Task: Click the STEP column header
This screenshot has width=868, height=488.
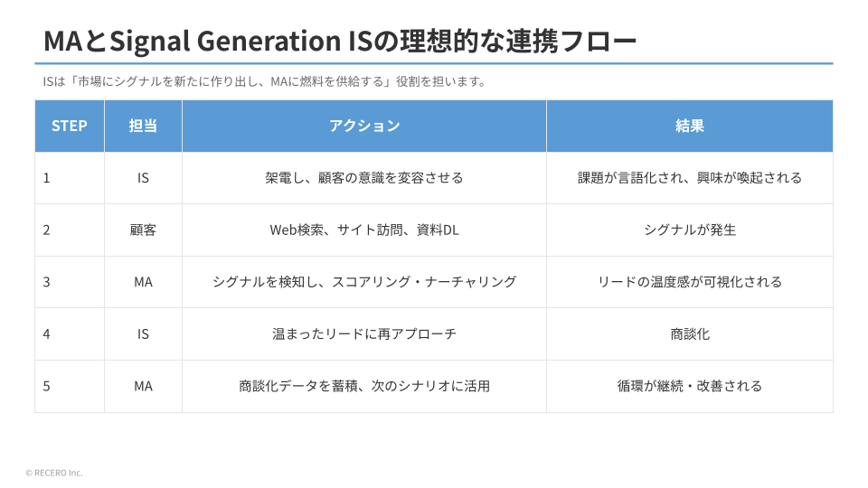Action: click(x=70, y=126)
